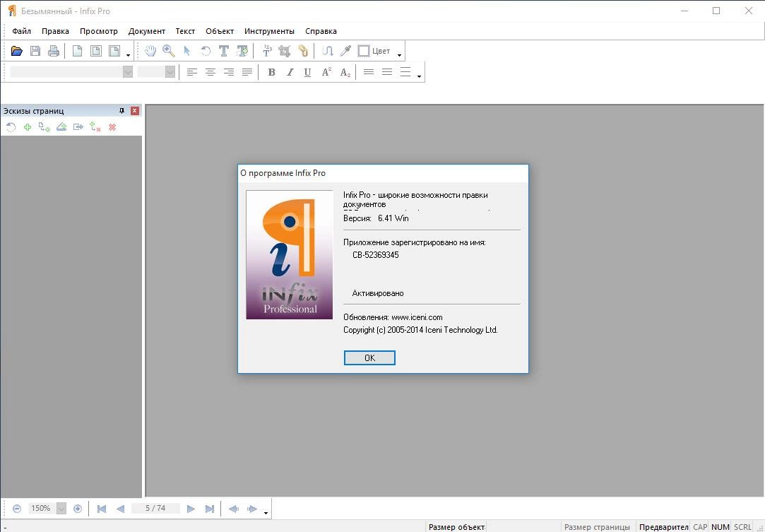
Task: Center align text
Action: tap(210, 72)
